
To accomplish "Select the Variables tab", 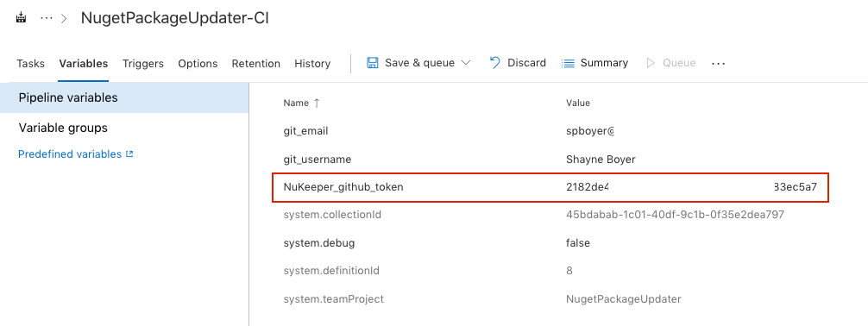I will click(84, 64).
